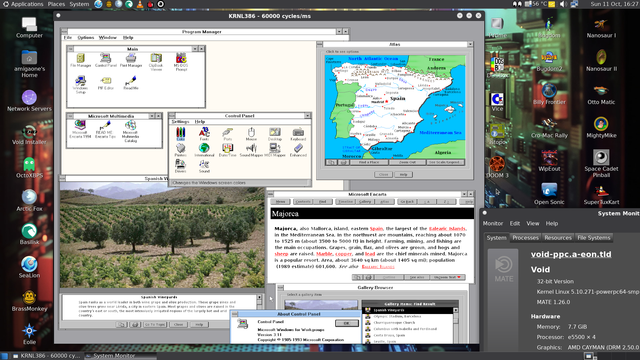Switch to the Processes tab
Viewport: 640px width, 360px height.
point(525,238)
